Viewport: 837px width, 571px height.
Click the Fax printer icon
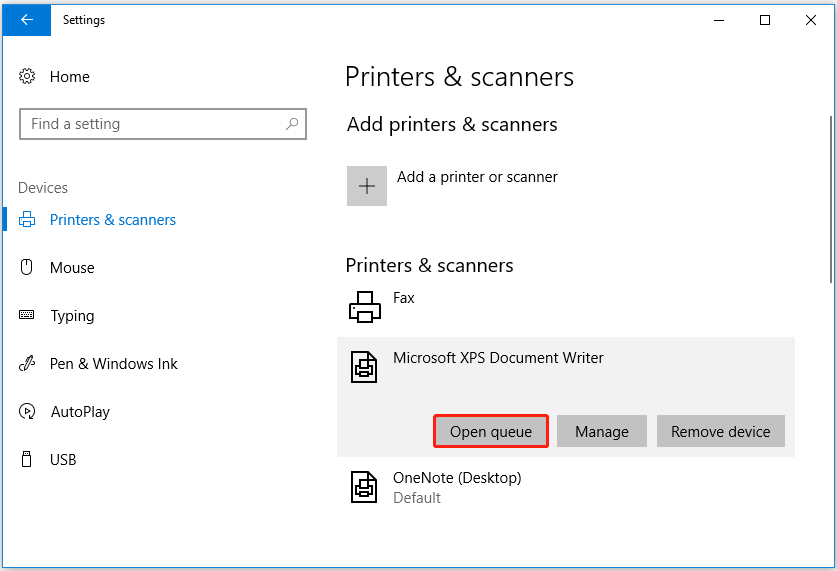[x=365, y=307]
